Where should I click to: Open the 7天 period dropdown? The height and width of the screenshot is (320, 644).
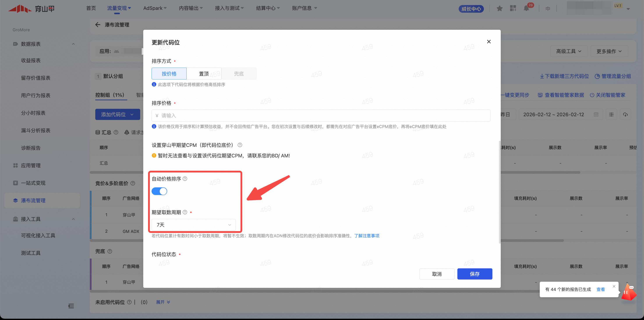193,225
